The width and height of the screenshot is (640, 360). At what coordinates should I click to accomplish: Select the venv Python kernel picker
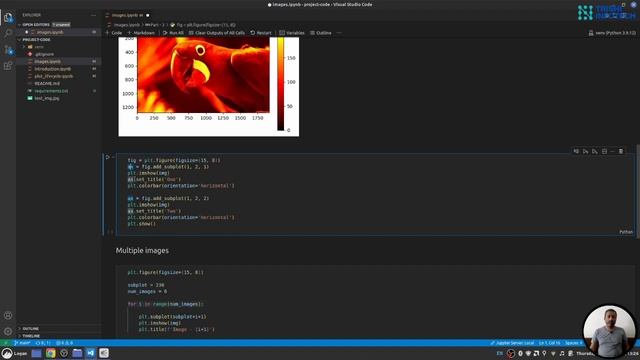(x=612, y=33)
